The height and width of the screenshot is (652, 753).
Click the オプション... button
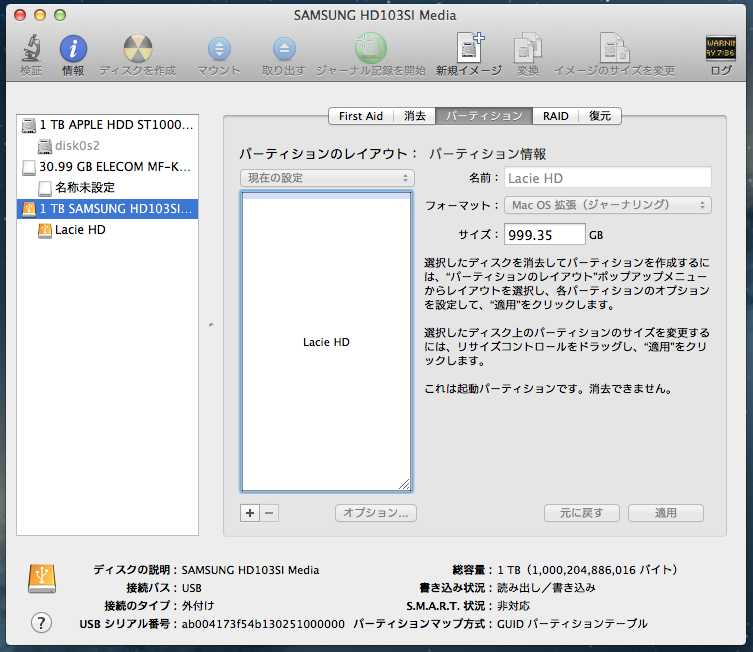[375, 513]
